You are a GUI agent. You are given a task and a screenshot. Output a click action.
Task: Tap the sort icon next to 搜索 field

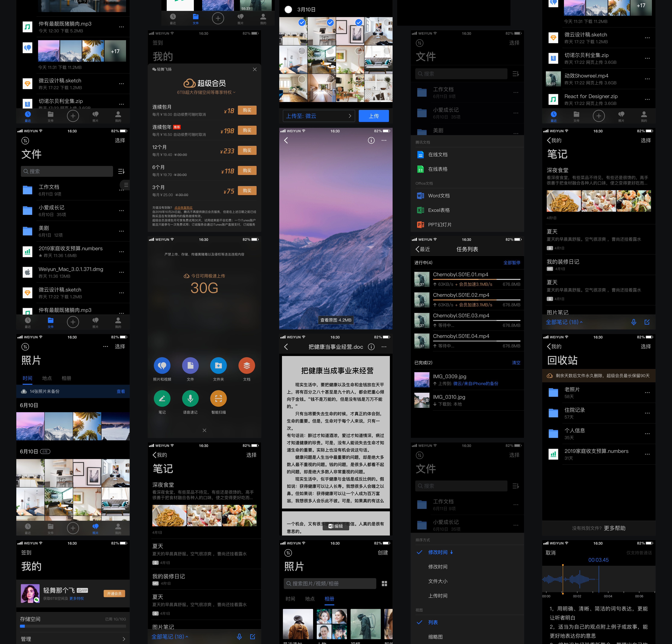121,172
